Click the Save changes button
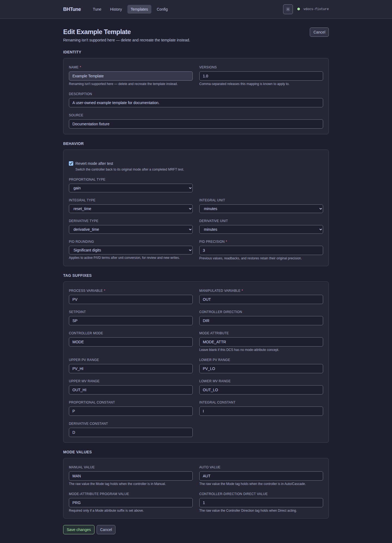Screen dimensions: 392x543 [x=79, y=530]
